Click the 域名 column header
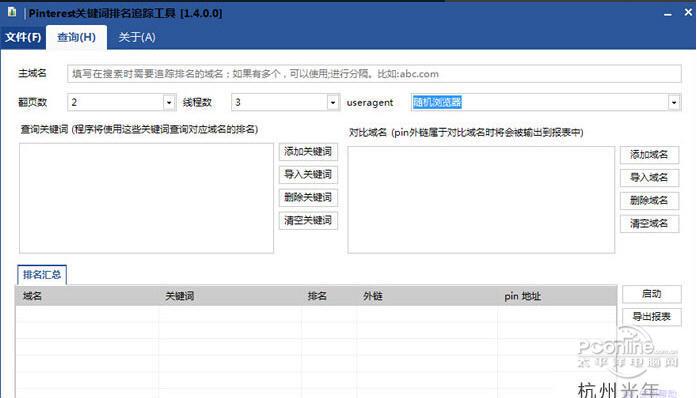Screen dimensions: 697x398 click(87, 296)
